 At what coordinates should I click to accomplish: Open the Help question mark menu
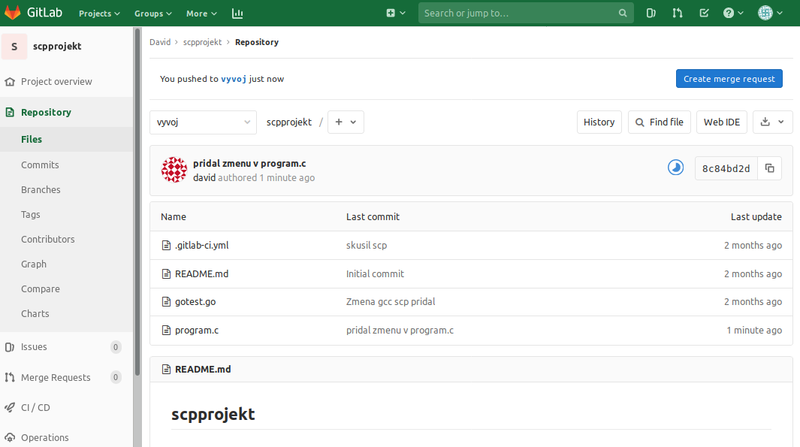coord(733,13)
